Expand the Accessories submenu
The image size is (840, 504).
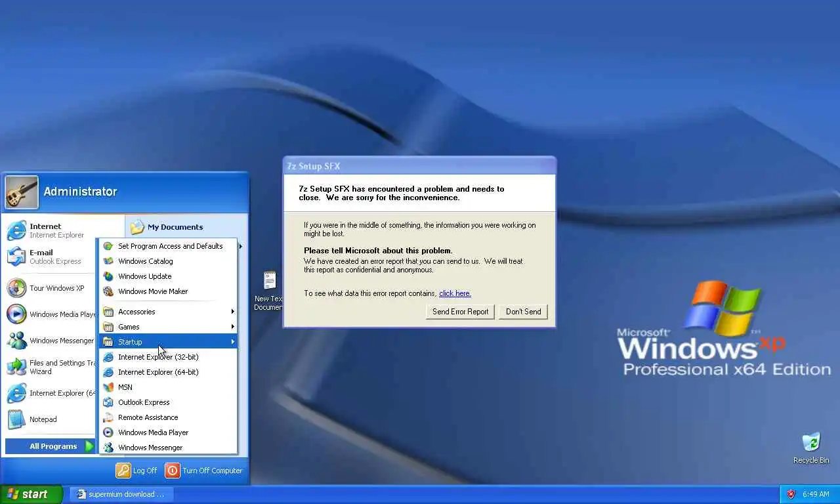tap(168, 312)
